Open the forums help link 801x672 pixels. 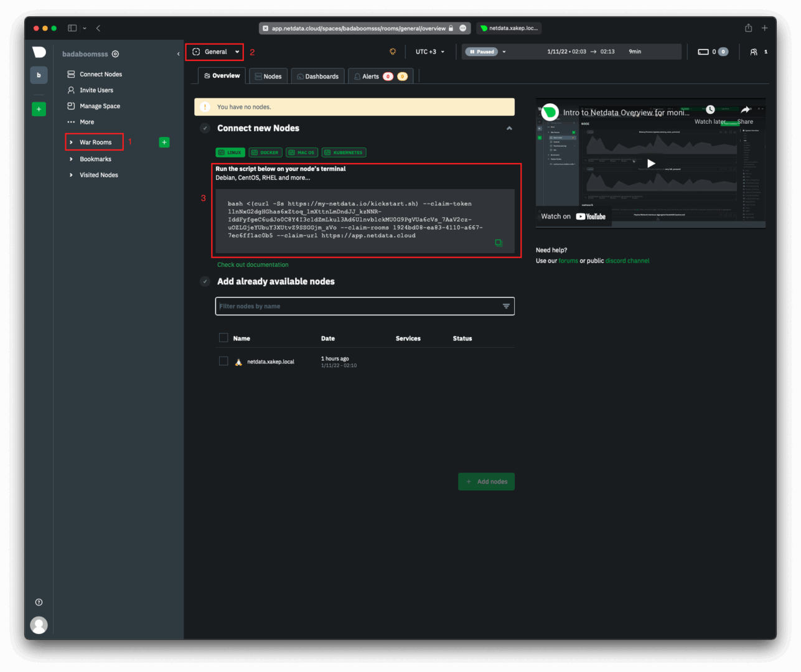(568, 261)
